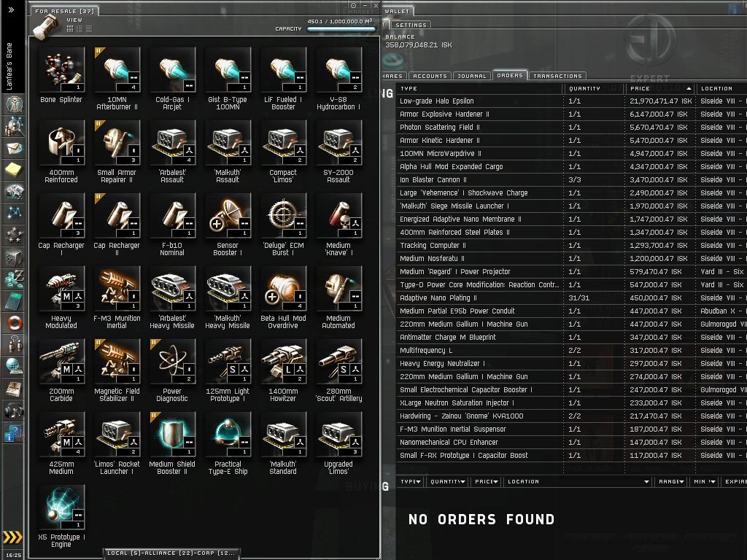
Task: Select Low-grade Halo Epsilon order row
Action: click(571, 101)
